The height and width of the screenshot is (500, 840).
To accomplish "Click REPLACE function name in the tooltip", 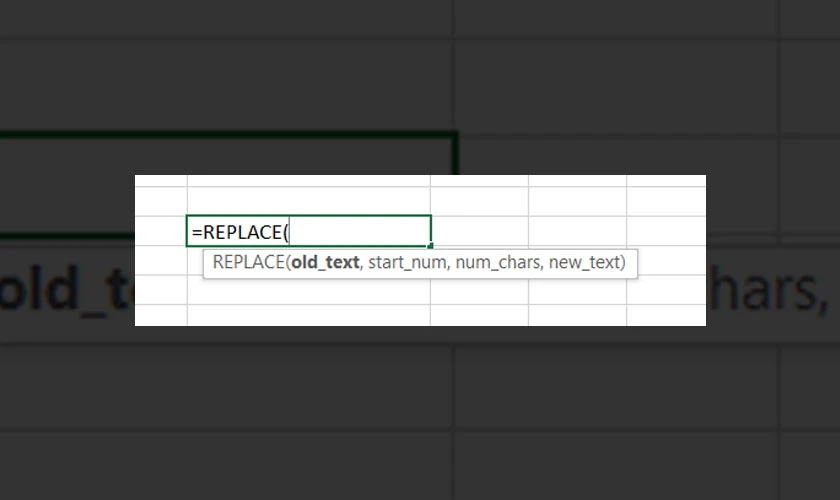I will (249, 263).
